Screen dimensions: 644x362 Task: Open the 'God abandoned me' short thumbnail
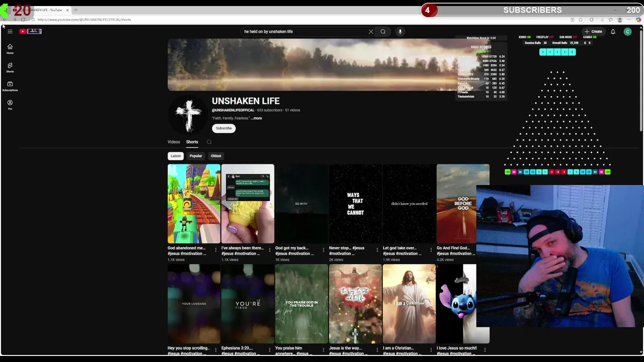(194, 204)
